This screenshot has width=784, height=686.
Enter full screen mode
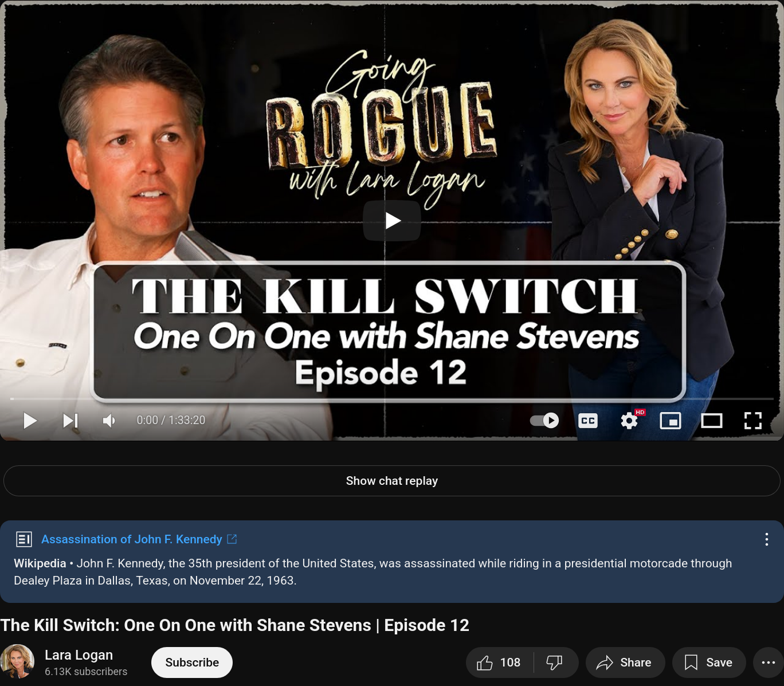click(753, 421)
